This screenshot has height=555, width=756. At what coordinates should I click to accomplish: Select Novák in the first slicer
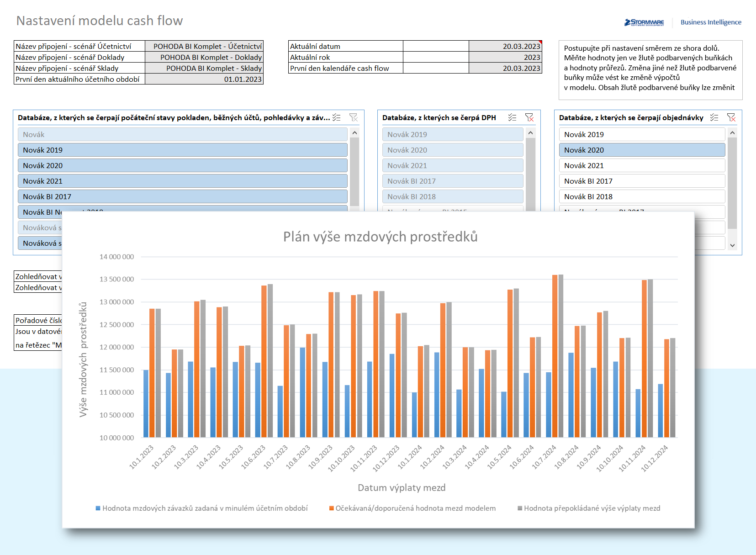(183, 134)
